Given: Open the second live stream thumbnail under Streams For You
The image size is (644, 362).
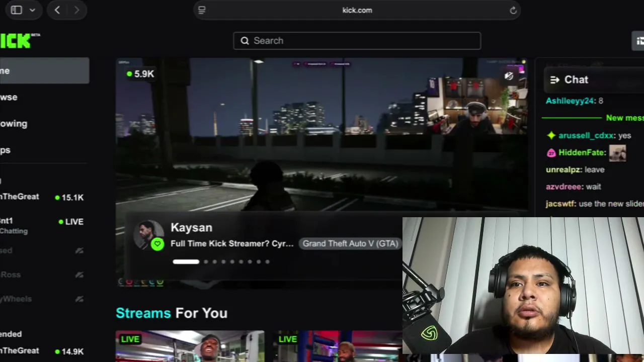Looking at the screenshot, I should click(x=337, y=346).
